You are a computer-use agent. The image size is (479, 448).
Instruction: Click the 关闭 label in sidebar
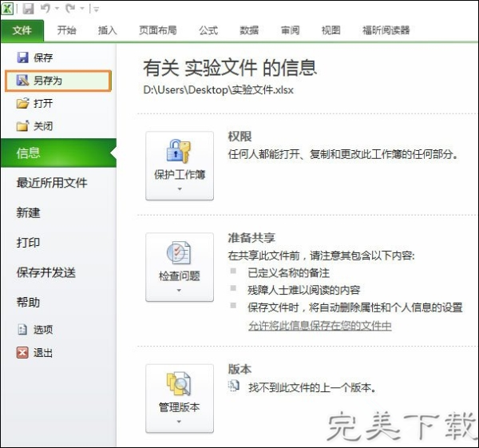pyautogui.click(x=43, y=126)
